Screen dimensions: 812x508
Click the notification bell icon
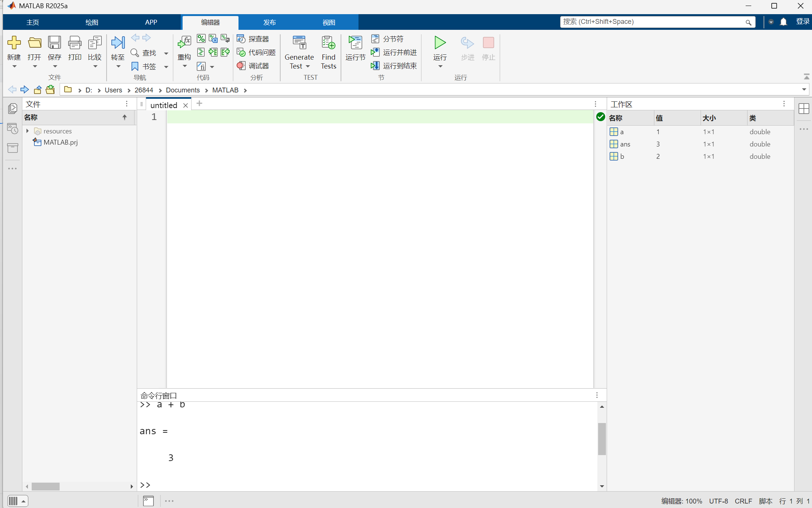[x=783, y=22]
